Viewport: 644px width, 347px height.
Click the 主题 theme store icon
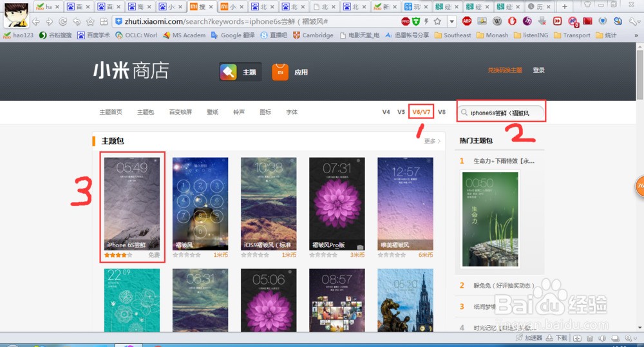(x=229, y=72)
